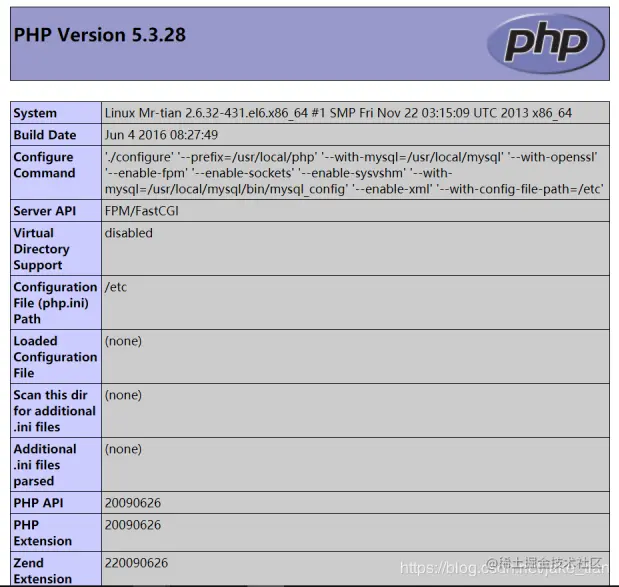Click the 'Jun 4 2016 08:27:49' value
Image resolution: width=619 pixels, height=587 pixels.
coord(161,135)
